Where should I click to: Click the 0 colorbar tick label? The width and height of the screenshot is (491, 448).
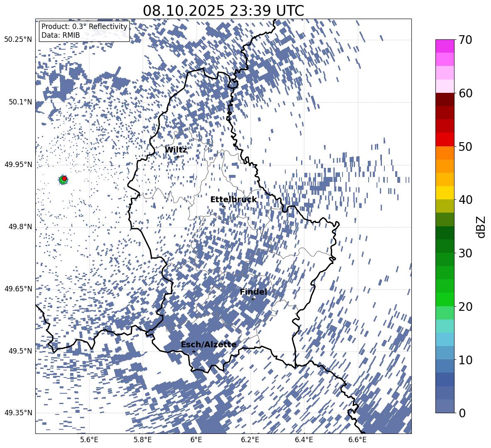click(x=462, y=413)
